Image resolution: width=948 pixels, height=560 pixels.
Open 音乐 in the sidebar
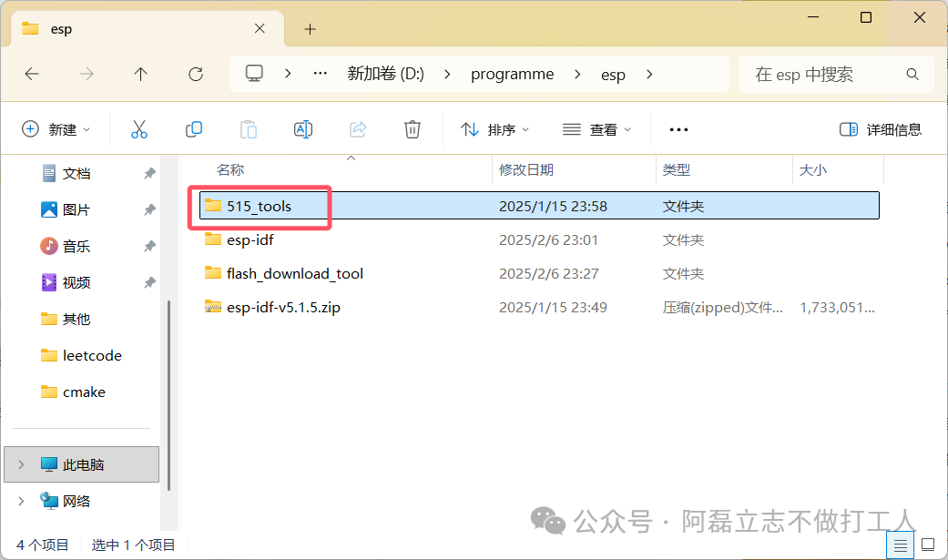point(76,246)
